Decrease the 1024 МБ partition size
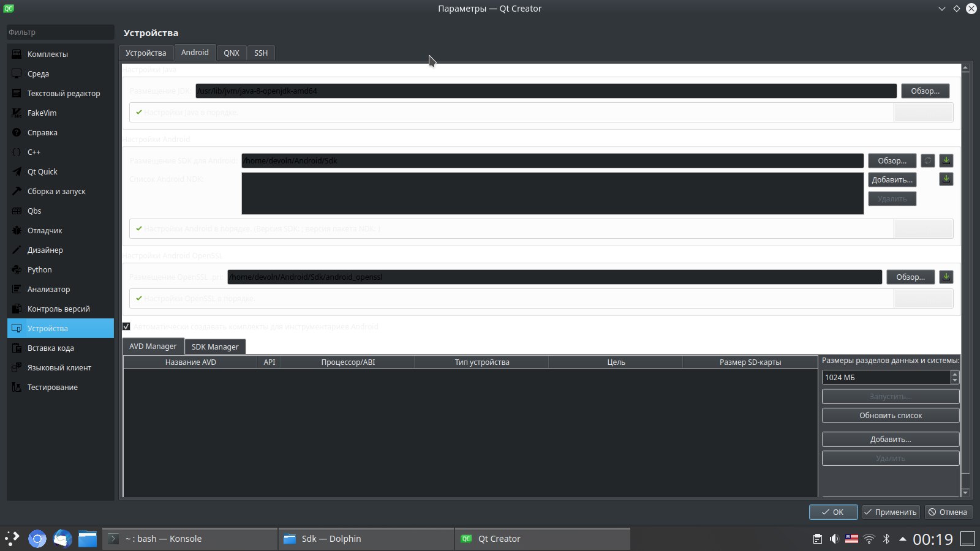Screen dimensions: 980x551 pyautogui.click(x=955, y=381)
